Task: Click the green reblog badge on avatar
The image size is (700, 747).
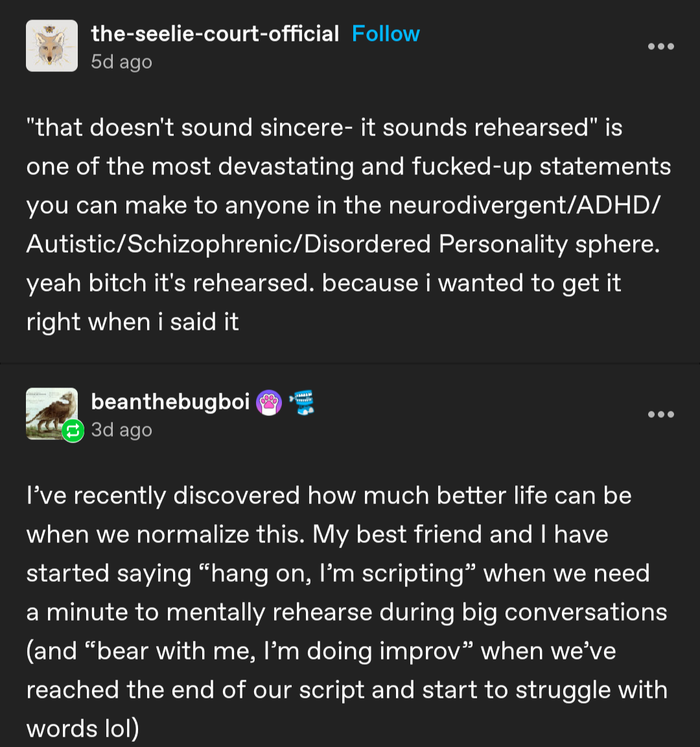Action: (x=73, y=431)
